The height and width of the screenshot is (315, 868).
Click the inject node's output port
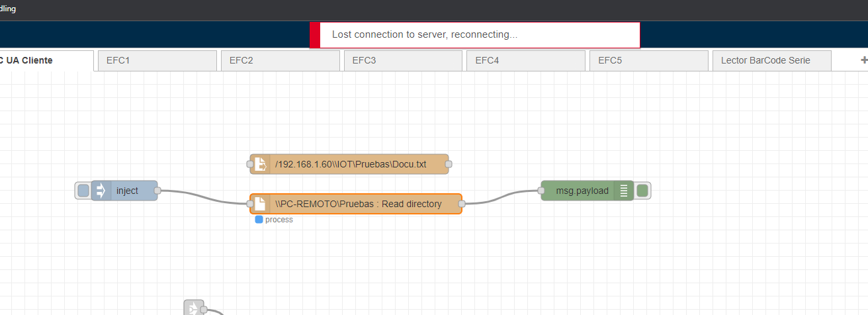(157, 191)
